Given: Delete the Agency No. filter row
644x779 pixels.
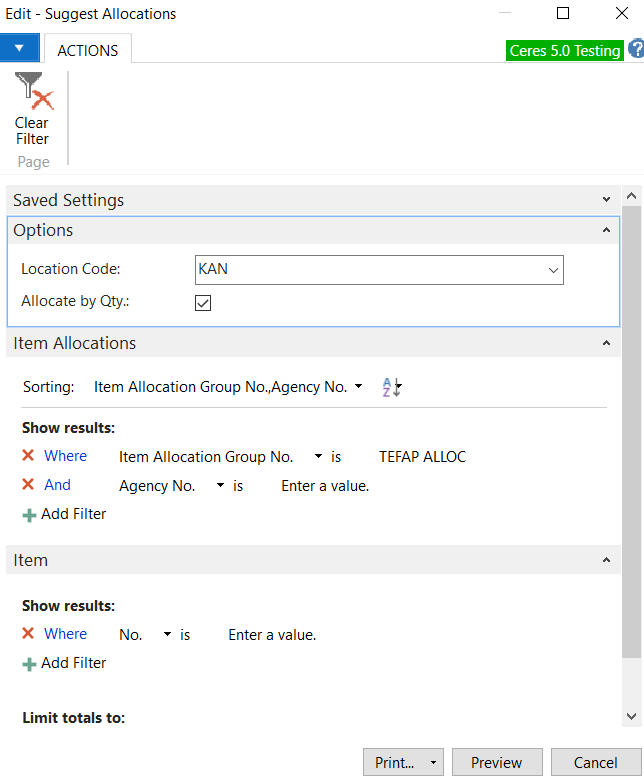Looking at the screenshot, I should click(x=28, y=485).
